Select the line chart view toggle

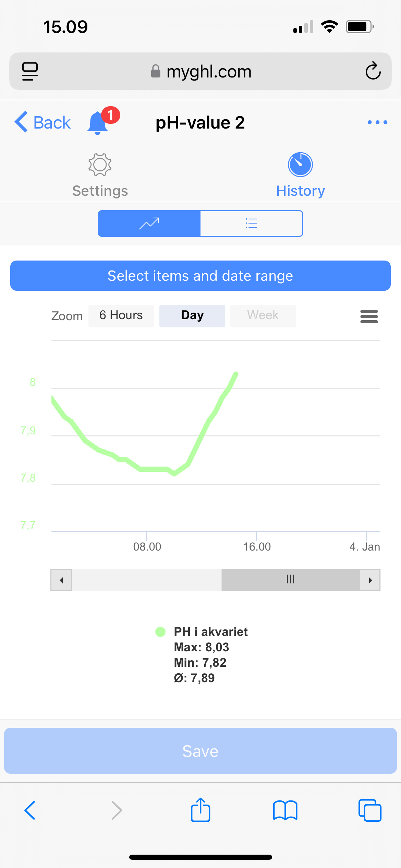pyautogui.click(x=149, y=224)
